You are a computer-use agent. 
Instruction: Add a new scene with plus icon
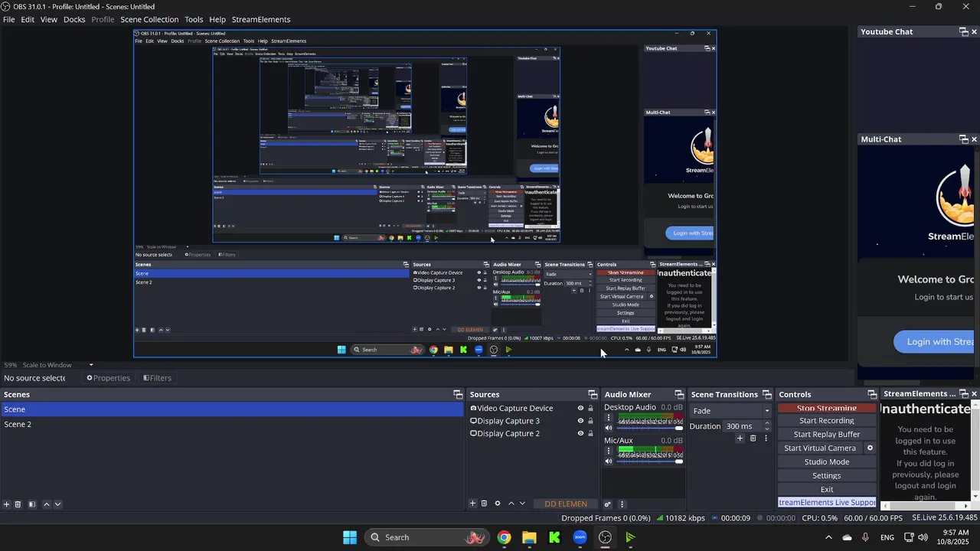point(7,504)
